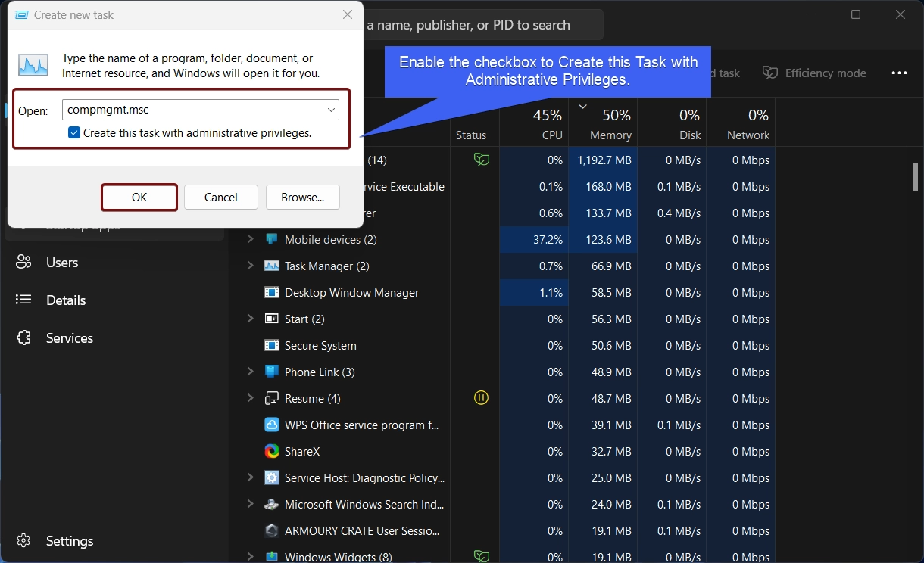Image resolution: width=924 pixels, height=563 pixels.
Task: Click the Users sidebar icon
Action: coord(24,263)
